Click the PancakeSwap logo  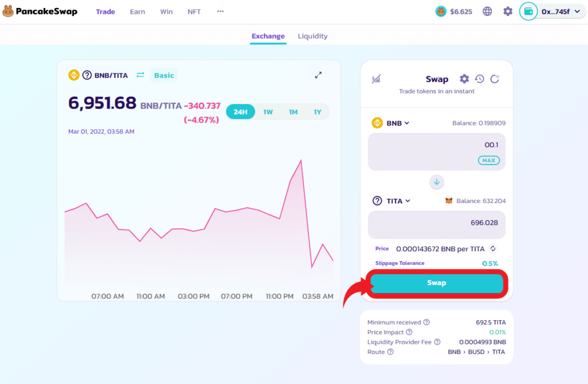tap(40, 11)
